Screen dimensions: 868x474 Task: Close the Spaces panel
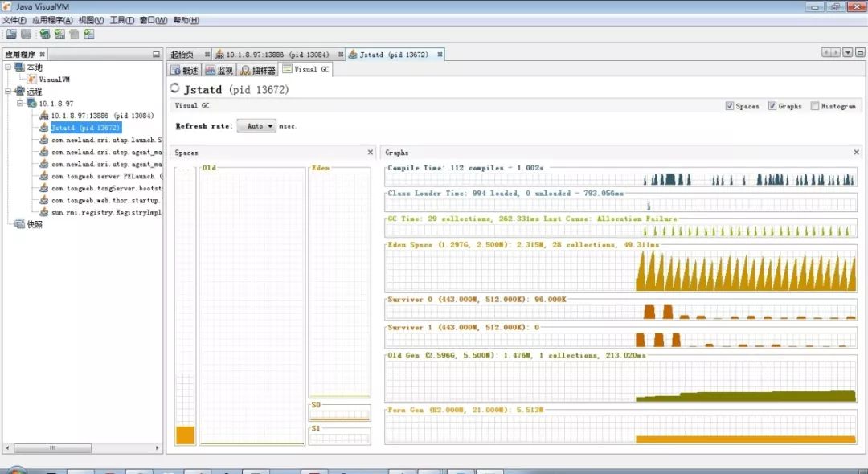point(371,152)
